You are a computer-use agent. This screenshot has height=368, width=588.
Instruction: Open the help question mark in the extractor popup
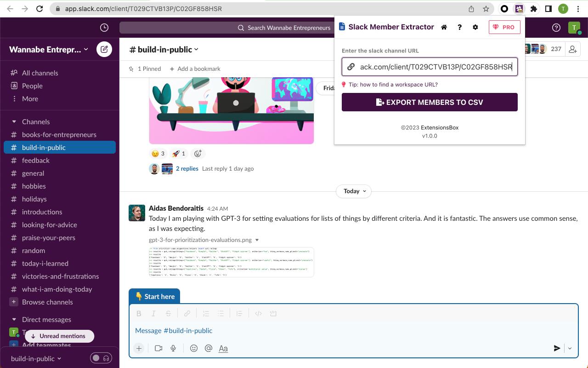coord(459,27)
